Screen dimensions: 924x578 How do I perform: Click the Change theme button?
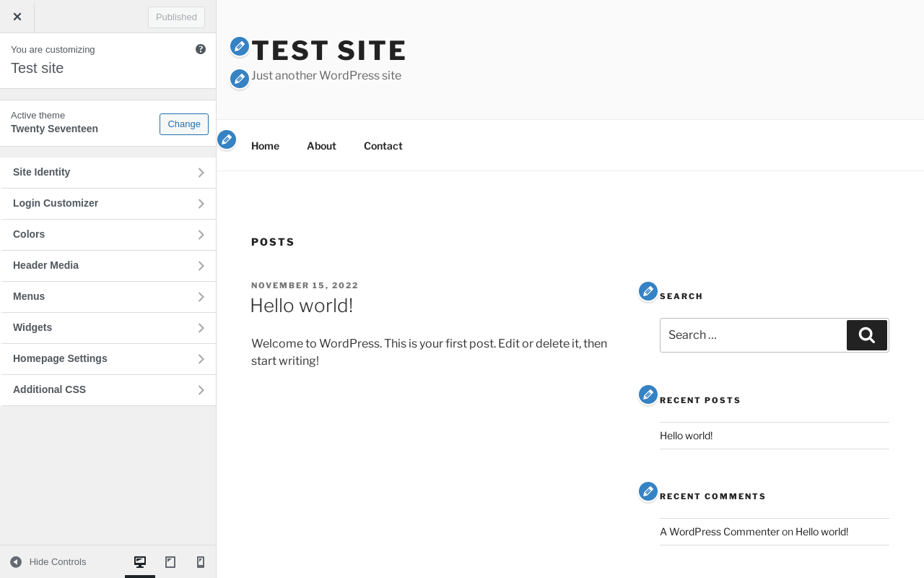point(184,124)
